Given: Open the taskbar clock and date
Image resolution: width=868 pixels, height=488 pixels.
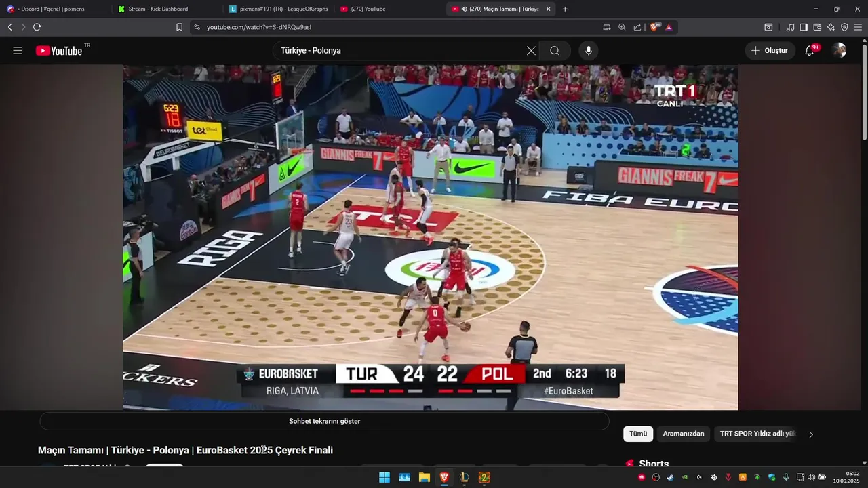Looking at the screenshot, I should (846, 477).
